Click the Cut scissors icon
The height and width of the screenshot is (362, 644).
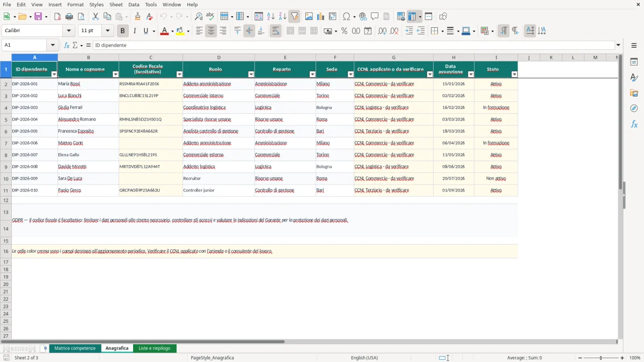click(96, 17)
